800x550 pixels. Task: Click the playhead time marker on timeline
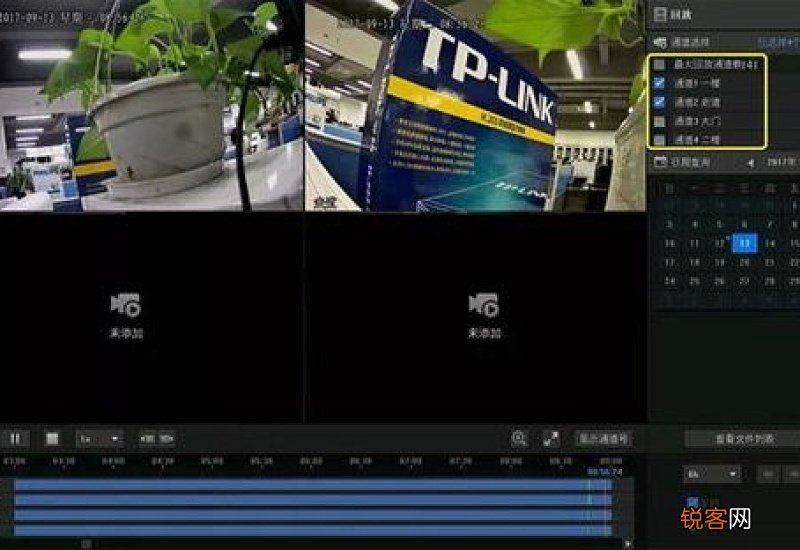605,472
